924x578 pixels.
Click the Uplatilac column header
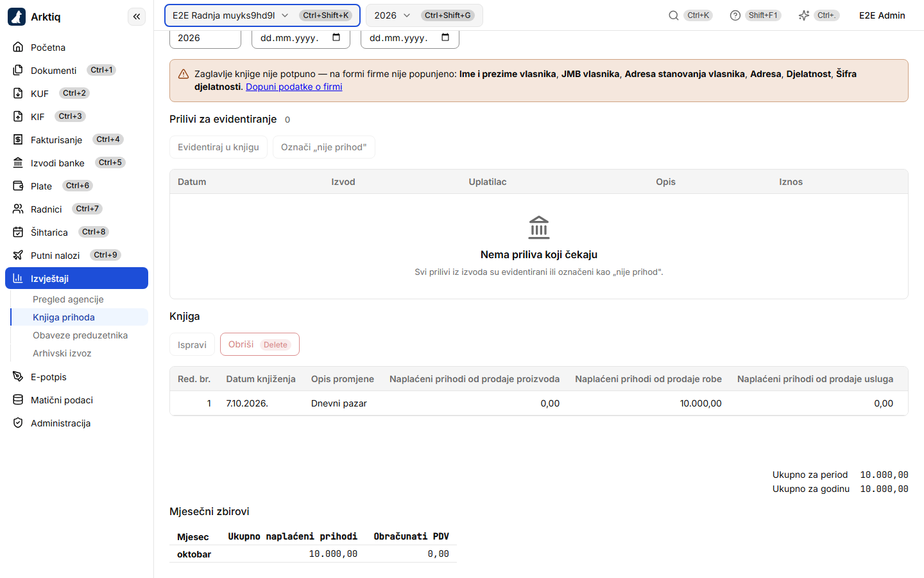(488, 182)
